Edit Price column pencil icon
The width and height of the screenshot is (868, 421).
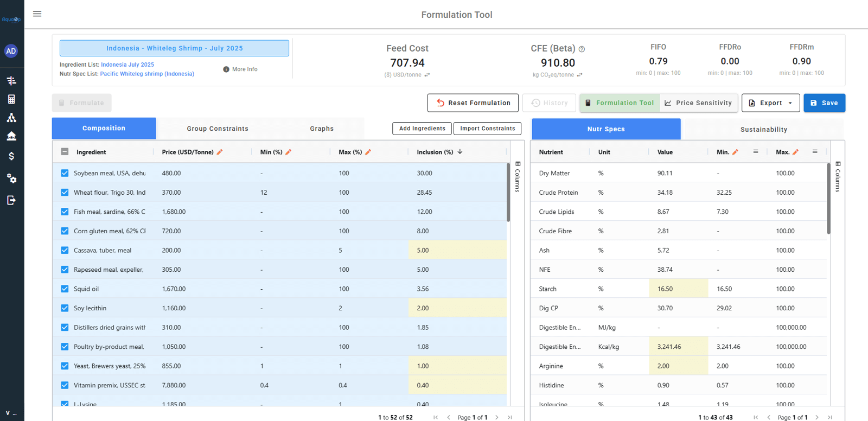pyautogui.click(x=220, y=152)
